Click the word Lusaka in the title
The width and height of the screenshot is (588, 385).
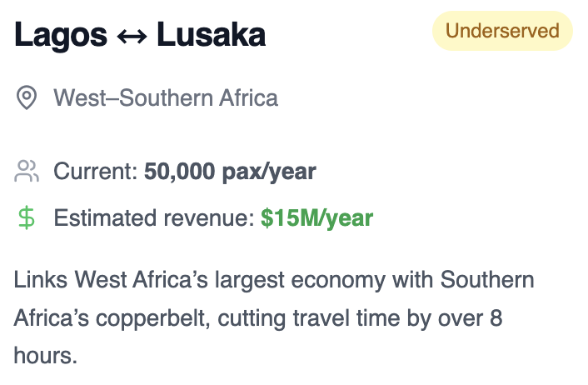click(211, 35)
